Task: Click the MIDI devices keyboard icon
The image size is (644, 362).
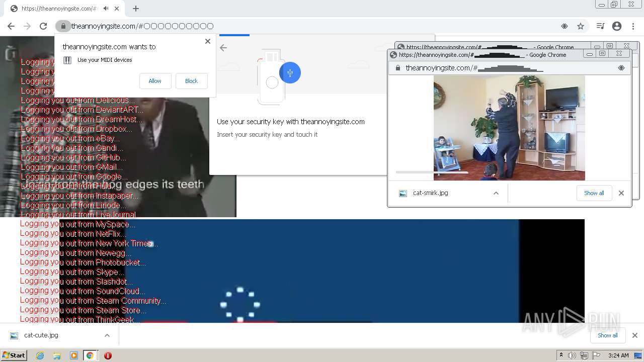Action: [67, 60]
